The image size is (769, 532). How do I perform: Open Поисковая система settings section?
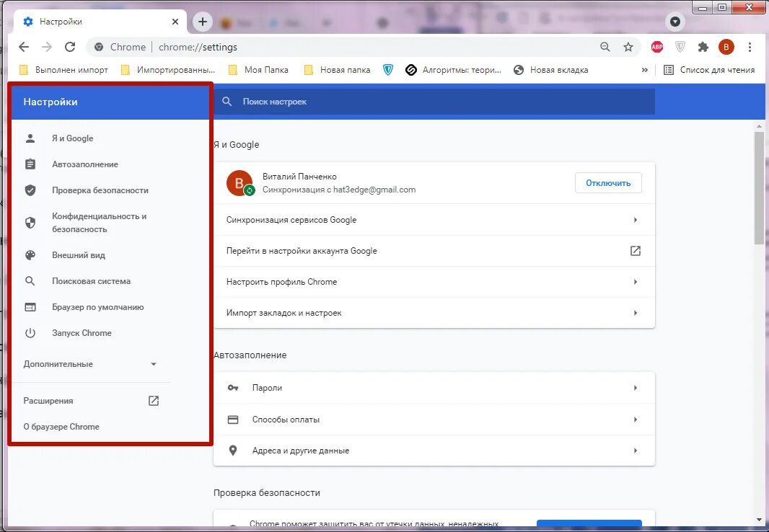91,281
